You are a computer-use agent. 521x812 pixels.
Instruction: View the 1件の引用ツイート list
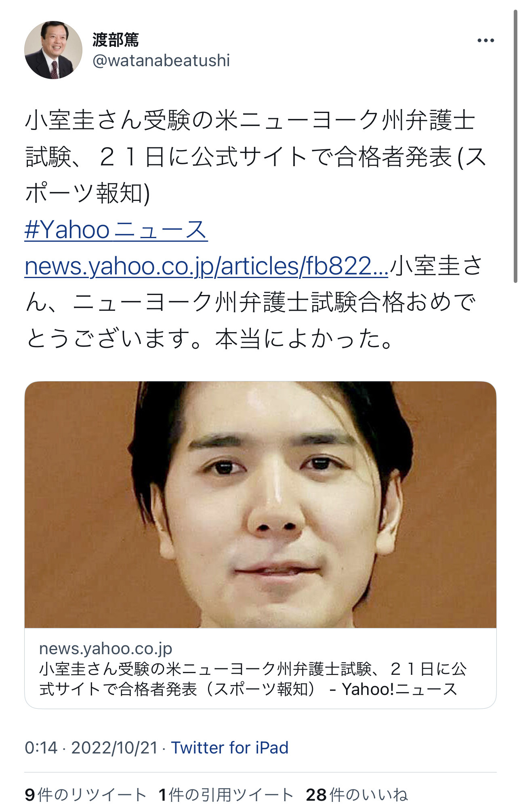[226, 795]
